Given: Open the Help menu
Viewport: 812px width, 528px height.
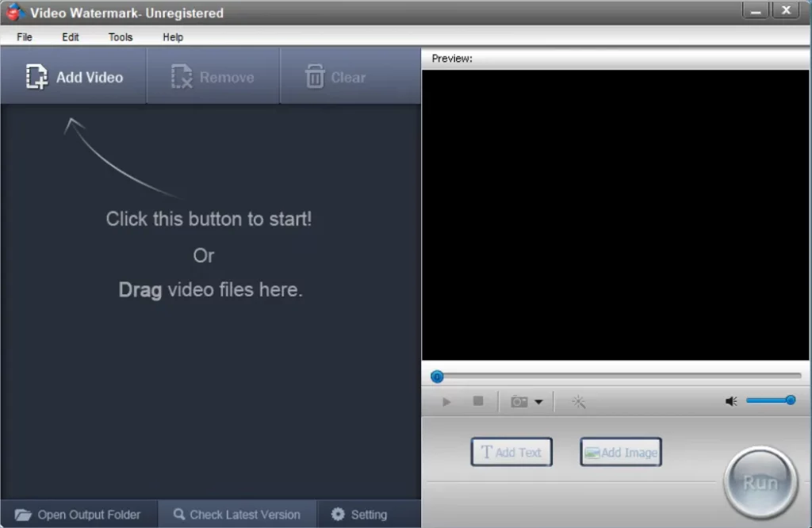Looking at the screenshot, I should (173, 37).
